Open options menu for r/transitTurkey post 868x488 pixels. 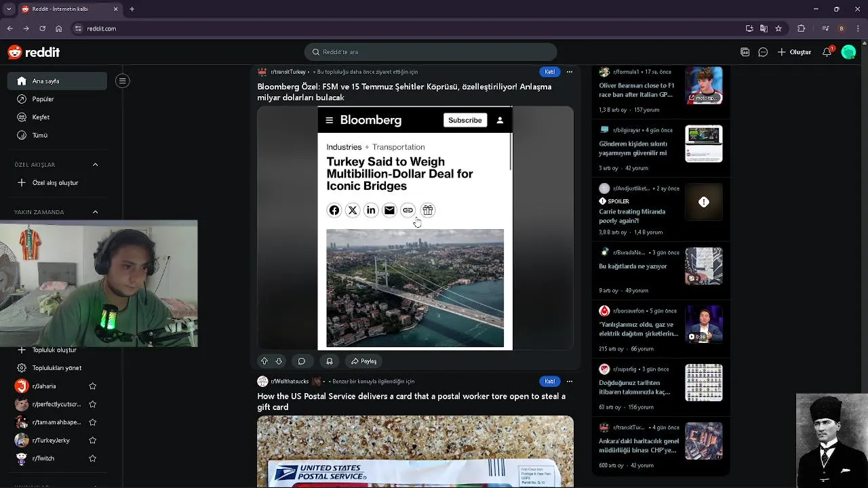(x=570, y=72)
